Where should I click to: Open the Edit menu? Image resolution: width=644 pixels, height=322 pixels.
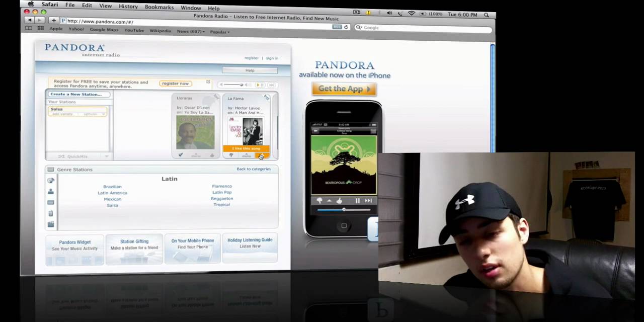click(87, 6)
